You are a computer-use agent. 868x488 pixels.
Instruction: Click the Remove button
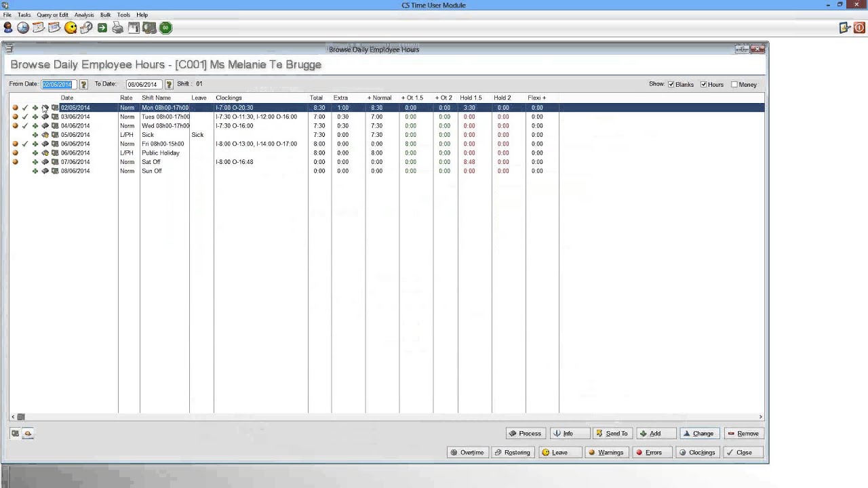coord(743,434)
